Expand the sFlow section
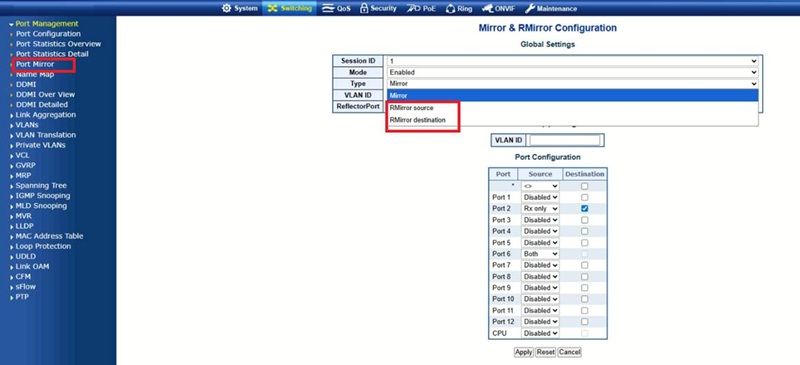This screenshot has height=365, width=800. [26, 286]
